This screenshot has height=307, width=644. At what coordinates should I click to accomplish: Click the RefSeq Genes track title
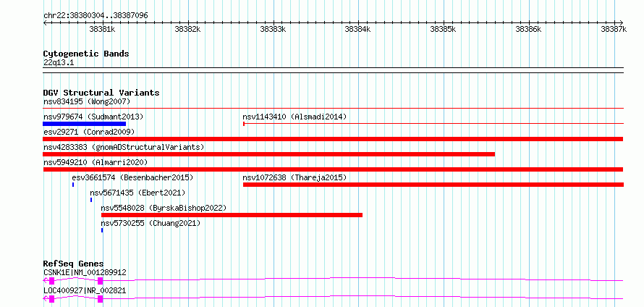(73, 264)
